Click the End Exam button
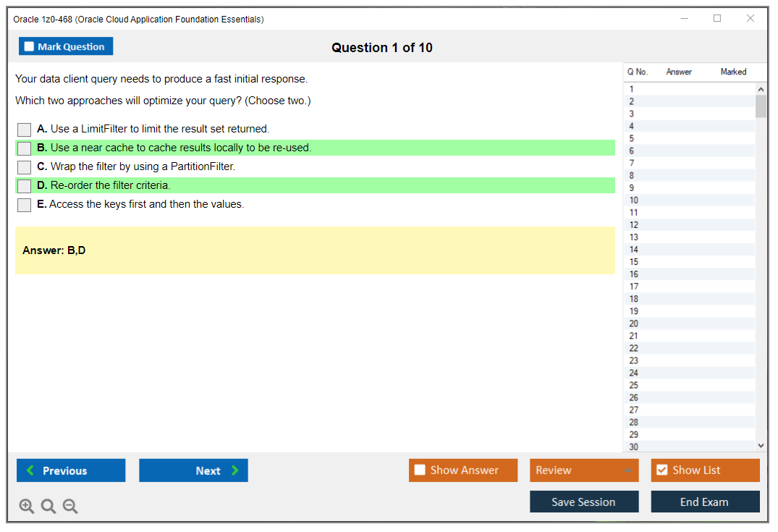The height and width of the screenshot is (532, 778). click(x=705, y=501)
